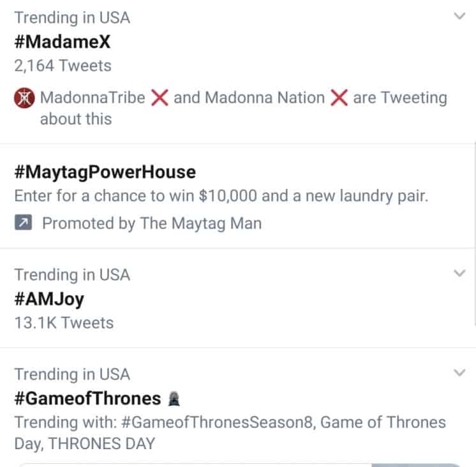Click the promoted arrow icon by Maytag
This screenshot has height=467, width=476.
pos(23,223)
